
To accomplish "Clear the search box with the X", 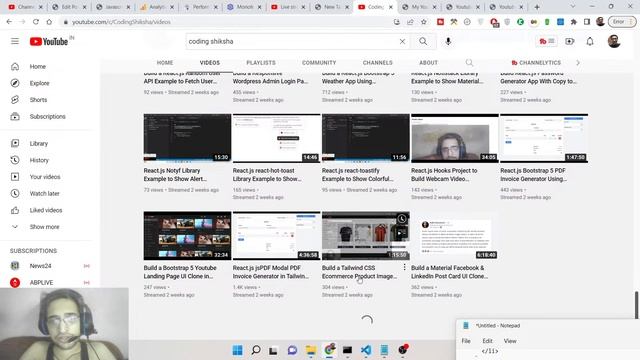I will [x=402, y=41].
